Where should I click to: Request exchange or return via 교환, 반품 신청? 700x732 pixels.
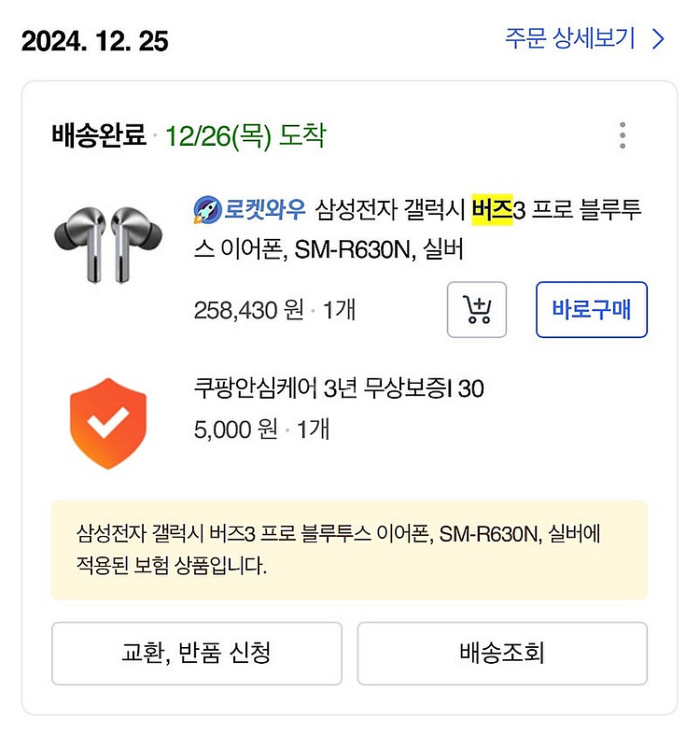point(196,653)
